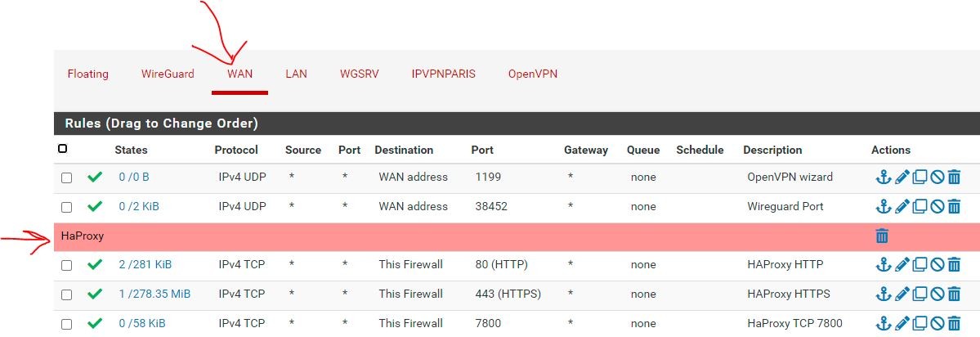Go to the Floating rules tab

87,74
